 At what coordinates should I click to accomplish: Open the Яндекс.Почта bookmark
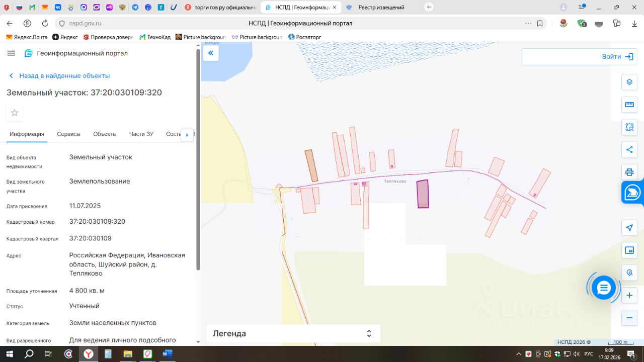pyautogui.click(x=27, y=37)
